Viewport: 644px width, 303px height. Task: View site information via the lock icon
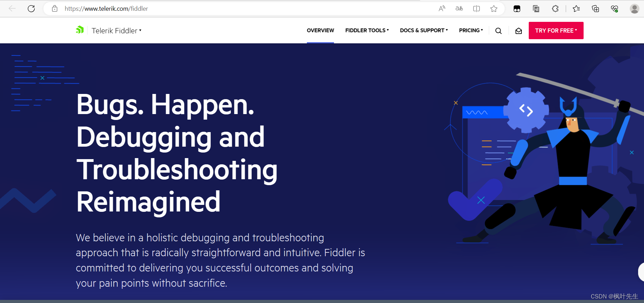[x=55, y=9]
